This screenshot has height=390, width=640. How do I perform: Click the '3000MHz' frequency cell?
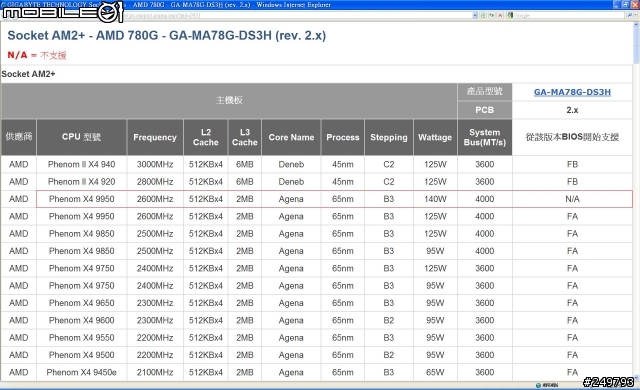click(x=155, y=164)
